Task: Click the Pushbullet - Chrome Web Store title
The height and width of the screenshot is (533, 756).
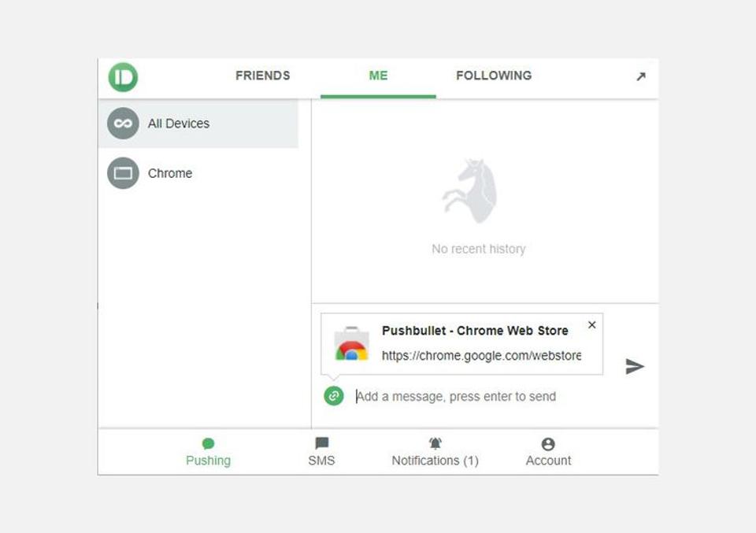Action: (475, 331)
